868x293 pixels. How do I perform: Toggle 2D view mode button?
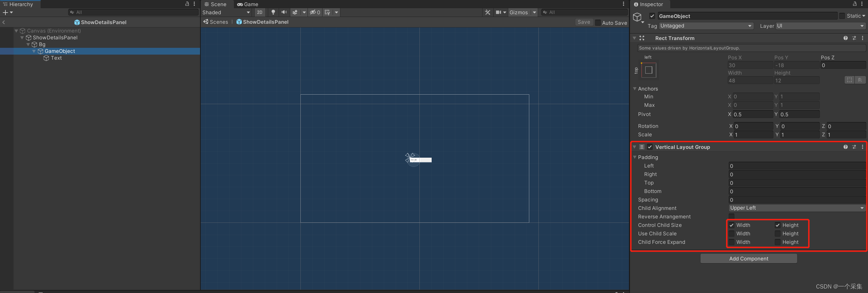(x=260, y=12)
